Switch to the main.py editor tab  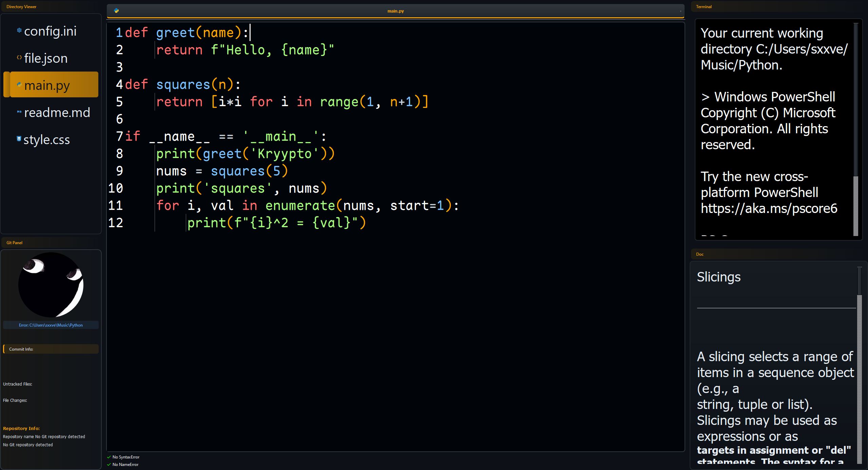(x=395, y=11)
